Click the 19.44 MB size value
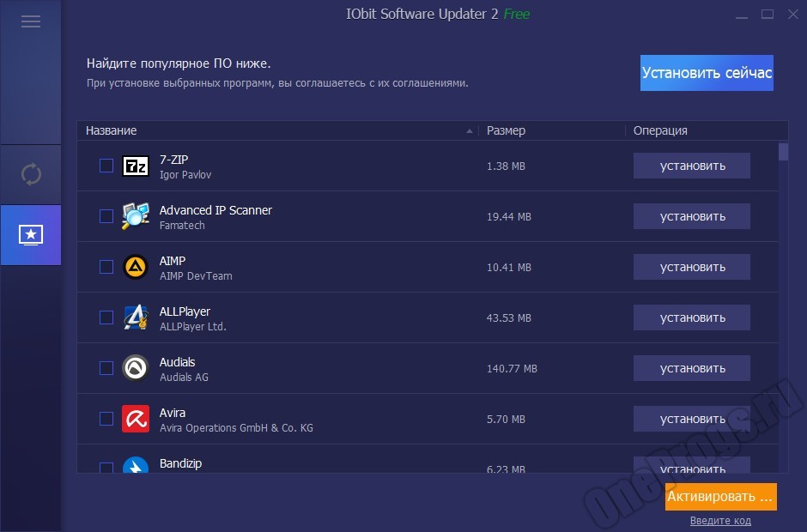This screenshot has width=807, height=532. pos(509,216)
